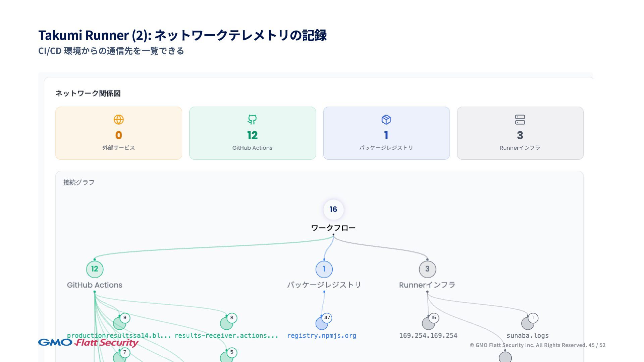
Task: Select the green GitHub Actions node numbered 12
Action: click(x=95, y=269)
